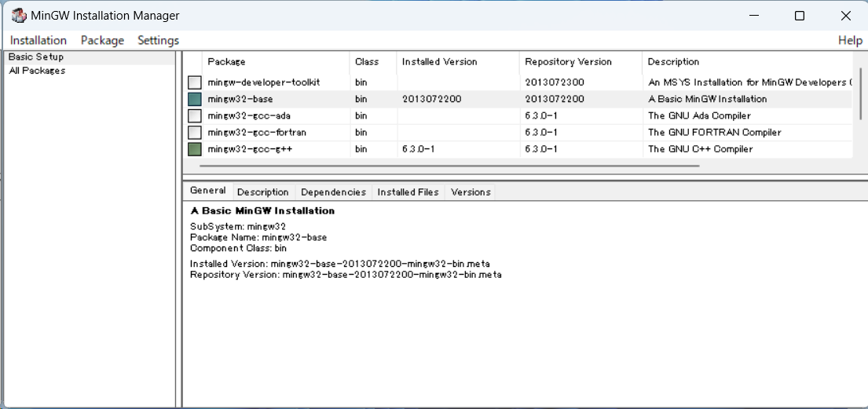Sort by the Installed Version column header

(458, 62)
